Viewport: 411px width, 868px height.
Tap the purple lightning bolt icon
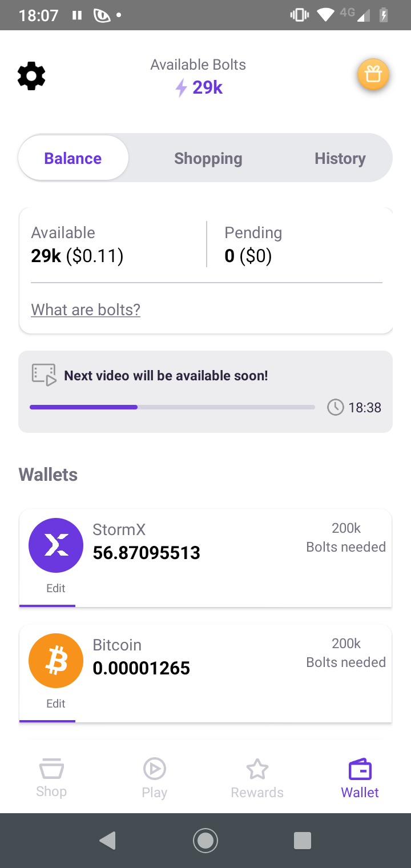pyautogui.click(x=181, y=88)
